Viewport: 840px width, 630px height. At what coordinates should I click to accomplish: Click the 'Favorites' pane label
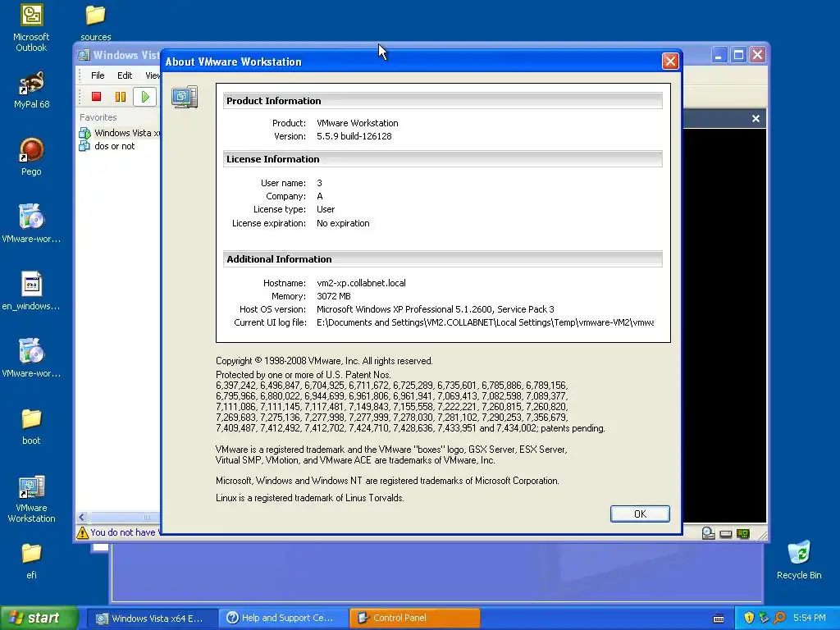[98, 117]
